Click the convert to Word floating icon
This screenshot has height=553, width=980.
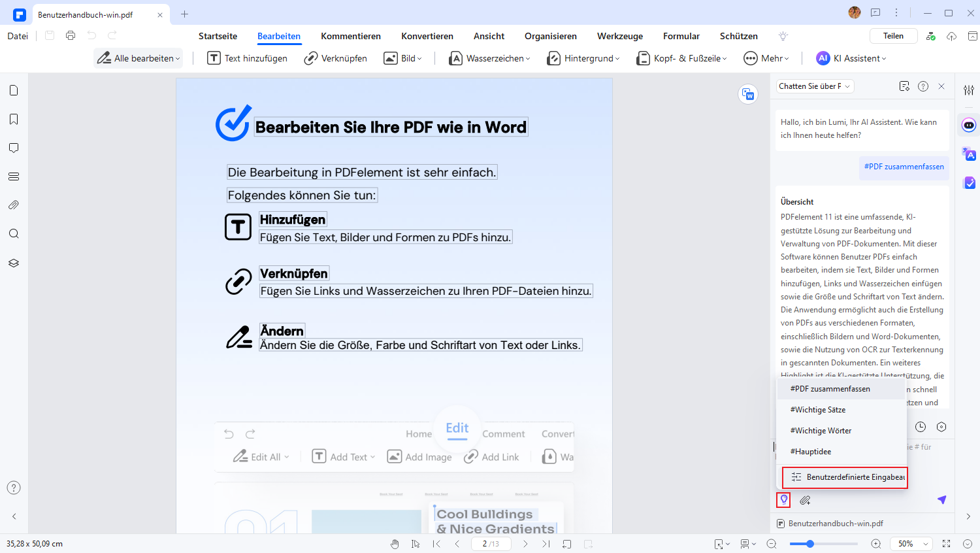point(748,94)
